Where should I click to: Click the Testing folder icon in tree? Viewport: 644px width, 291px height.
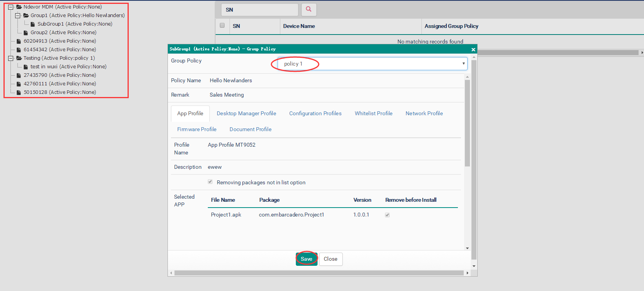pyautogui.click(x=19, y=58)
